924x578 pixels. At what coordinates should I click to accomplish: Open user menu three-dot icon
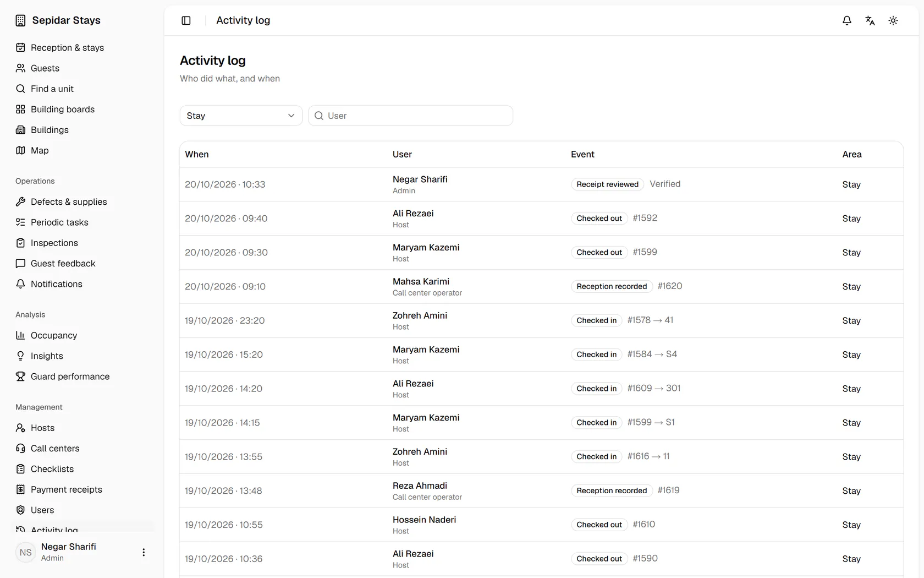[x=144, y=552]
